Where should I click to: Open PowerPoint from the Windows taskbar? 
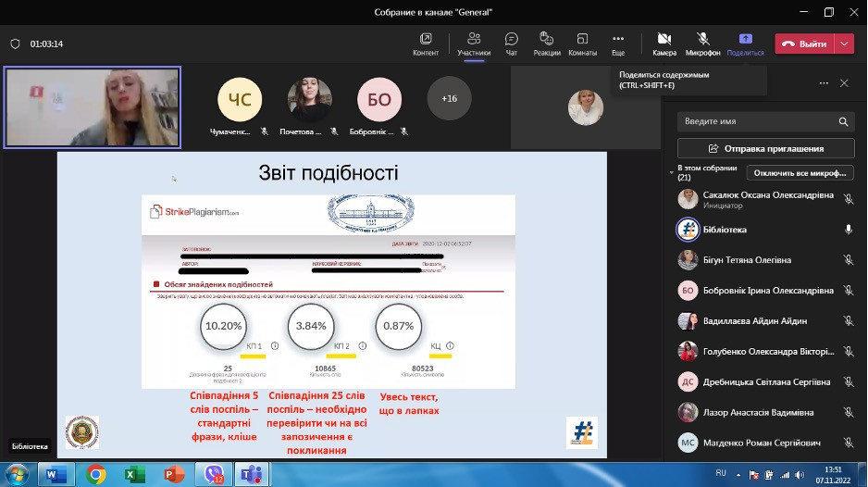pyautogui.click(x=174, y=474)
